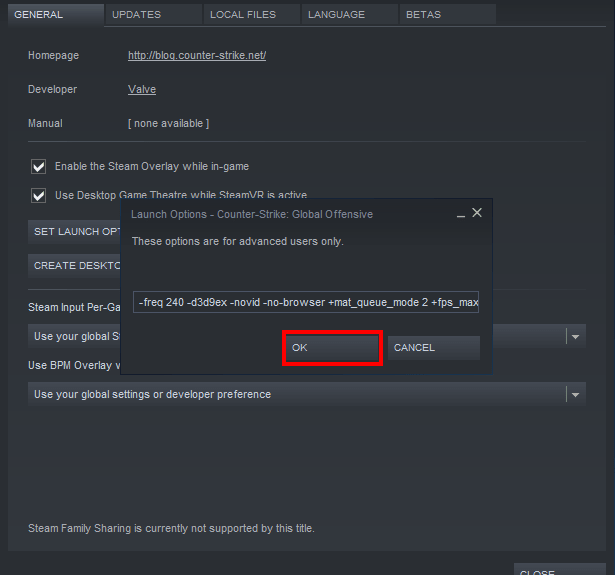
Task: Click the Steam Family Sharing notice text
Action: [x=171, y=528]
